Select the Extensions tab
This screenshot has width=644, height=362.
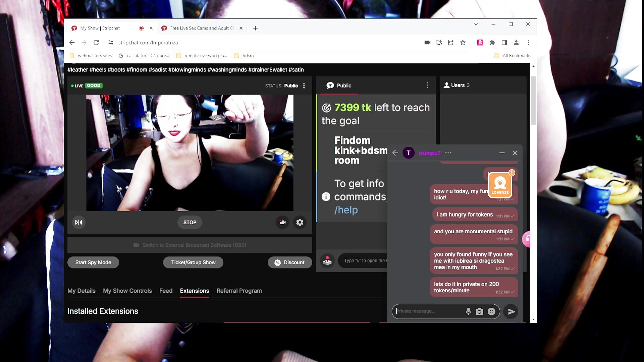(195, 291)
